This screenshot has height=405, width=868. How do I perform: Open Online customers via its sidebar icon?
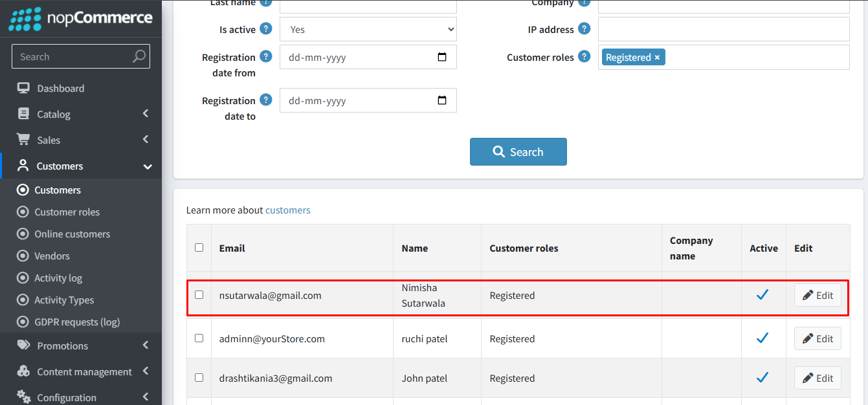pos(22,234)
